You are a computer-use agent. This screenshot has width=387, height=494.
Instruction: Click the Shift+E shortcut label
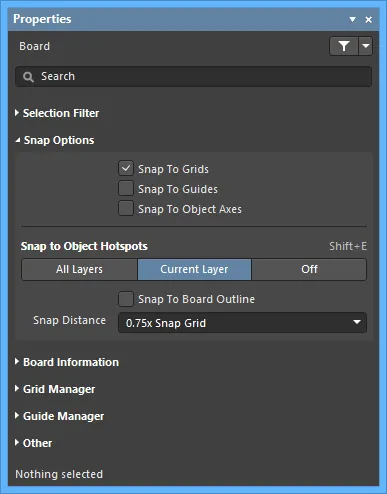(348, 246)
